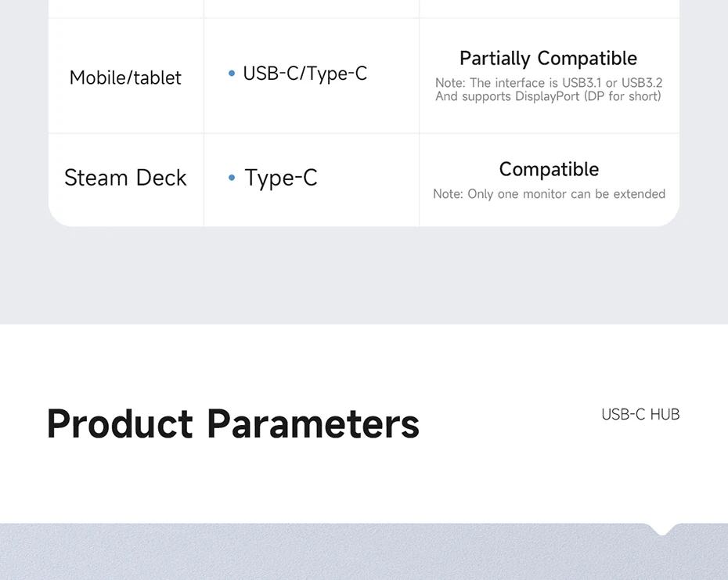728x580 pixels.
Task: Click the Product Parameters heading
Action: click(233, 423)
